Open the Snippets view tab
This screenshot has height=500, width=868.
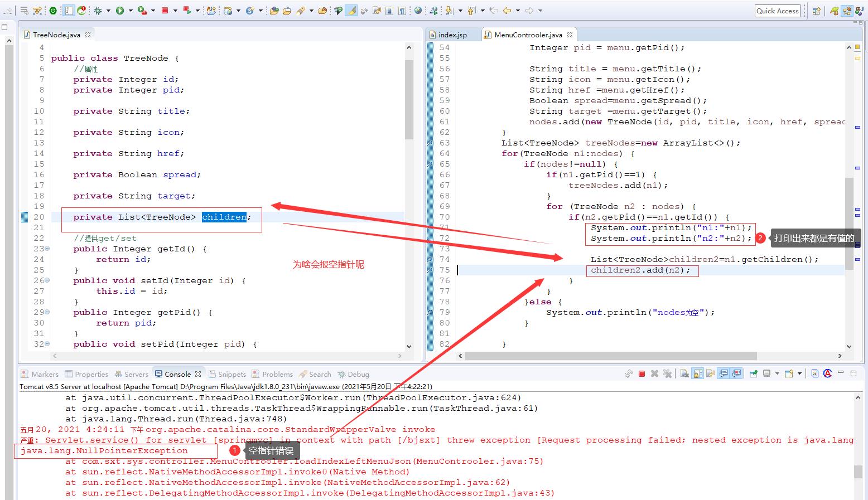tap(227, 374)
